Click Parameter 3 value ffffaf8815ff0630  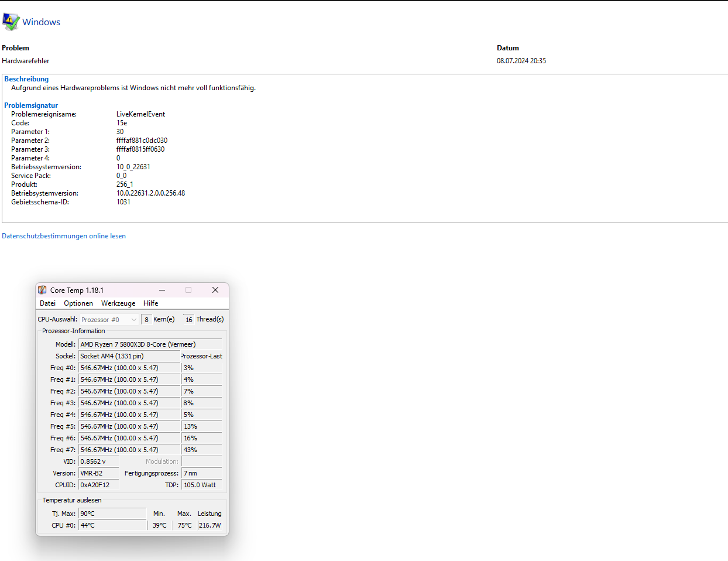[x=140, y=149]
